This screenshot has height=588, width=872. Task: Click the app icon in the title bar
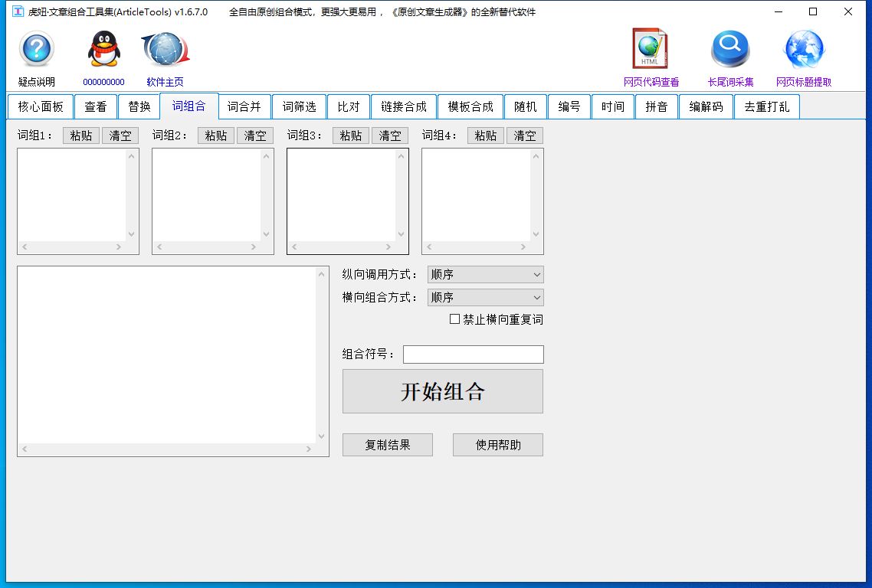coord(18,11)
